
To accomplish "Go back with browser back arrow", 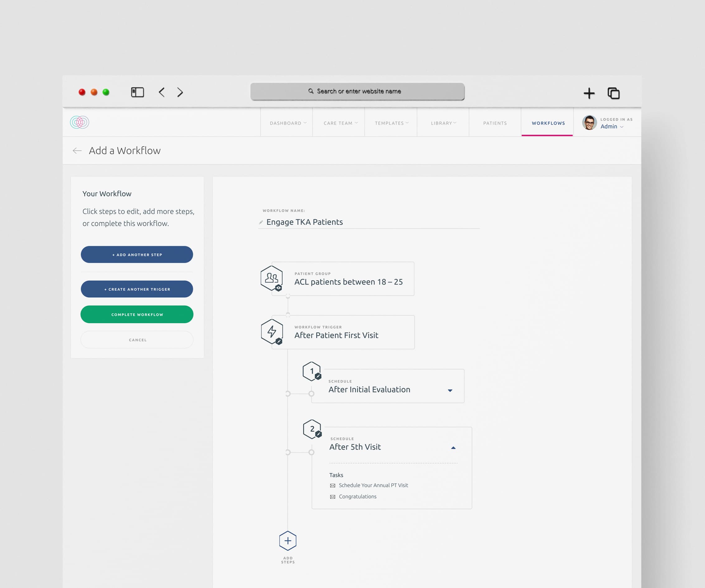I will [x=162, y=92].
